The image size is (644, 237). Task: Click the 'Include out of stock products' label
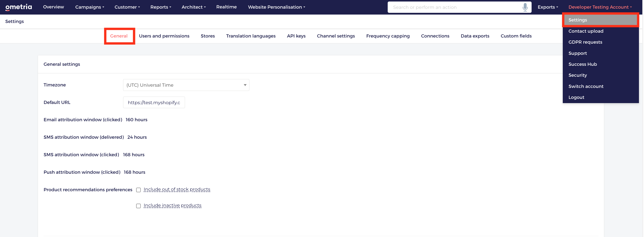[177, 190]
